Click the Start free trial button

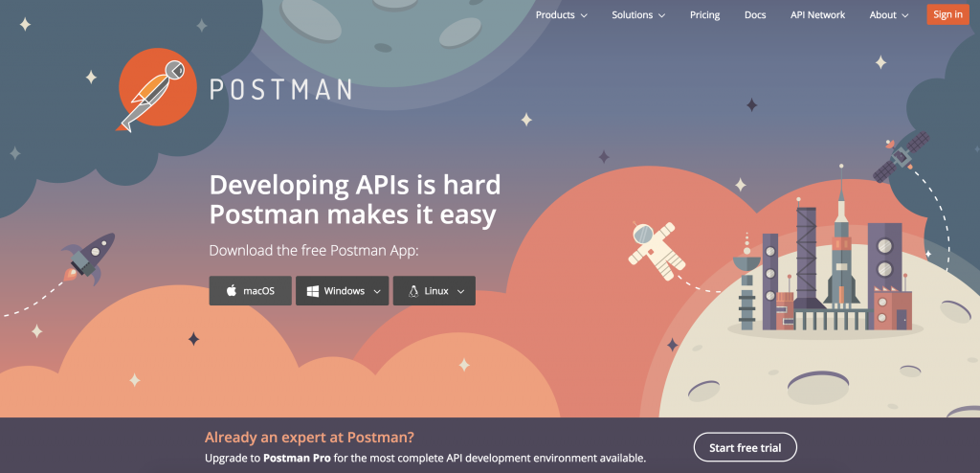coord(745,448)
